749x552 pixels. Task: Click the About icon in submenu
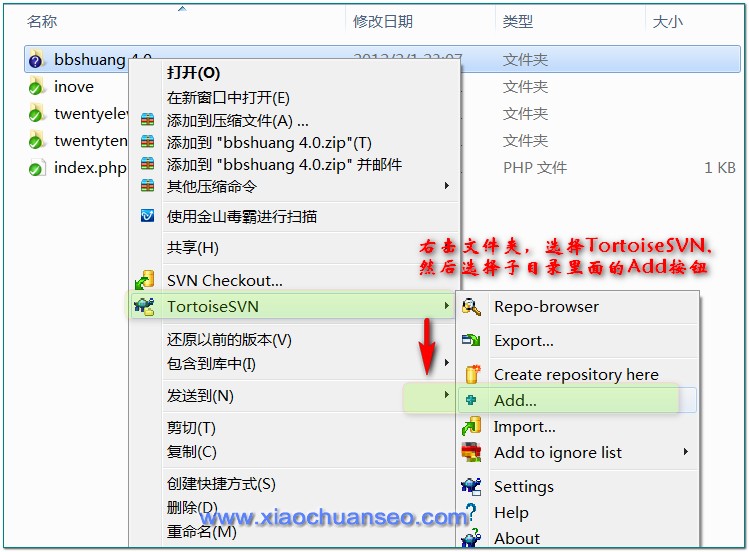click(x=471, y=538)
